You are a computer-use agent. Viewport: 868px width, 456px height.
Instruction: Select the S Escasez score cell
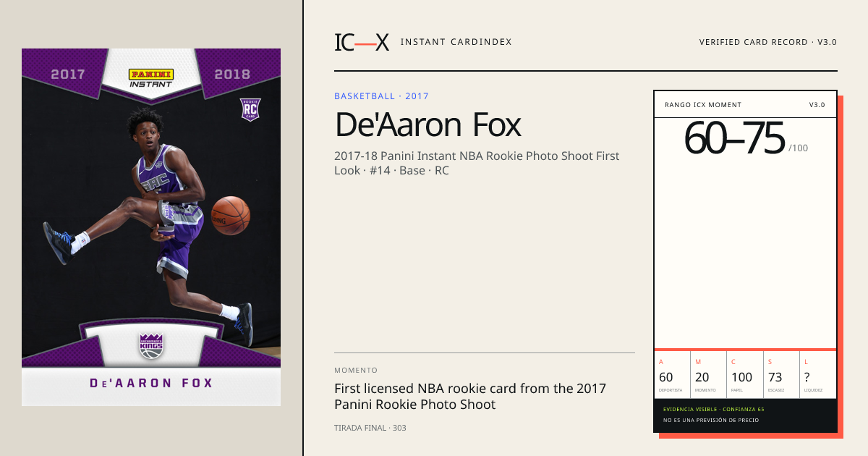(x=781, y=375)
